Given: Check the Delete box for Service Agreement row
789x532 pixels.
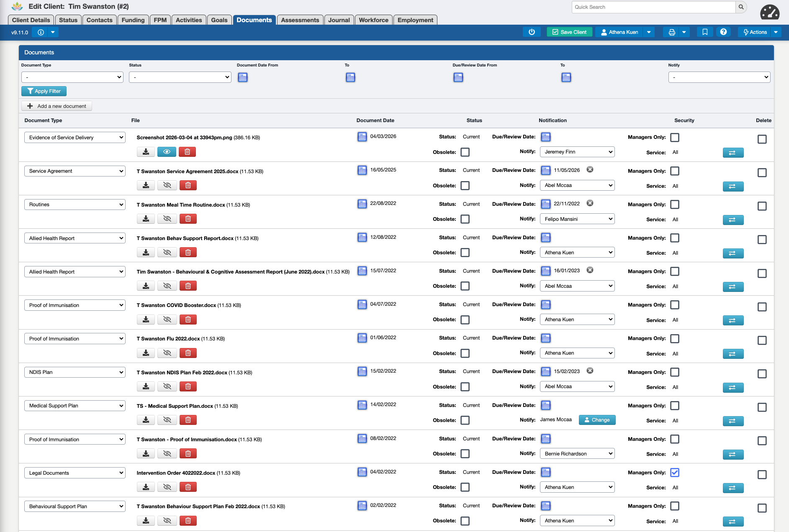Looking at the screenshot, I should tap(762, 173).
